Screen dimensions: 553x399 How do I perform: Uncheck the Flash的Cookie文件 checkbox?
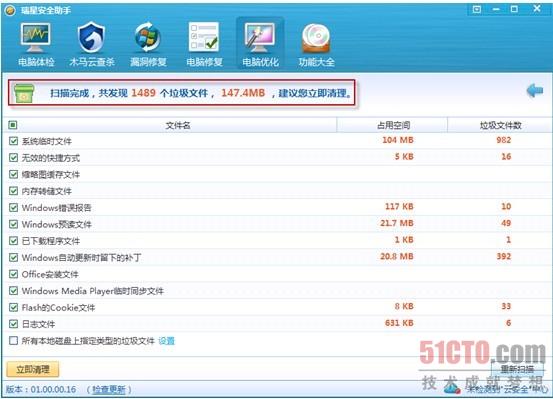(13, 307)
